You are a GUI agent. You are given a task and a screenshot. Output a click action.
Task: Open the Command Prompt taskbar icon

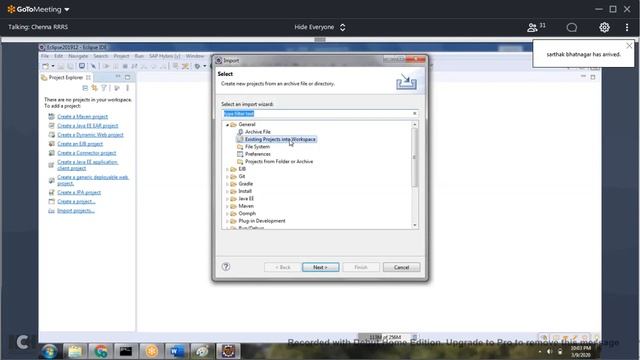pos(126,351)
